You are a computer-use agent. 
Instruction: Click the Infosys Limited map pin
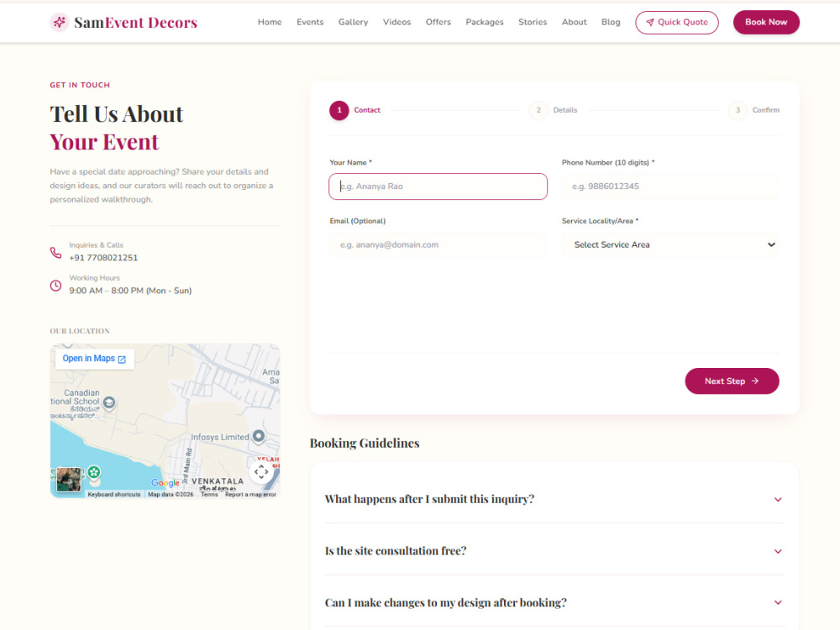[x=258, y=436]
